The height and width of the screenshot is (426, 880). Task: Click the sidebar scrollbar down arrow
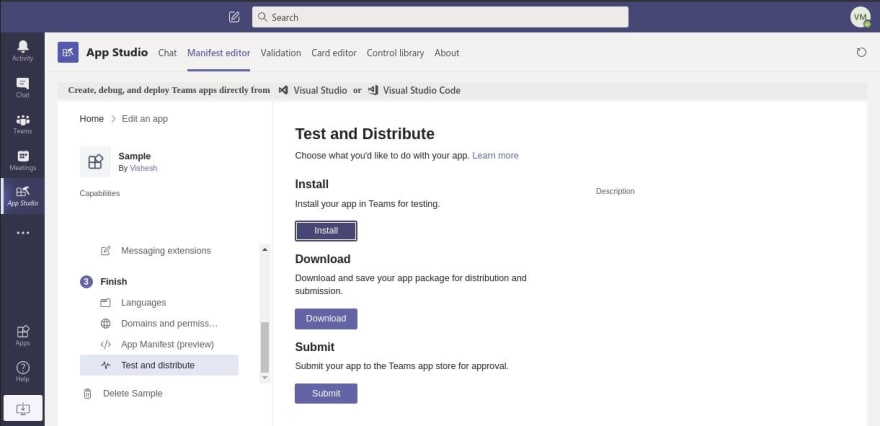click(265, 378)
